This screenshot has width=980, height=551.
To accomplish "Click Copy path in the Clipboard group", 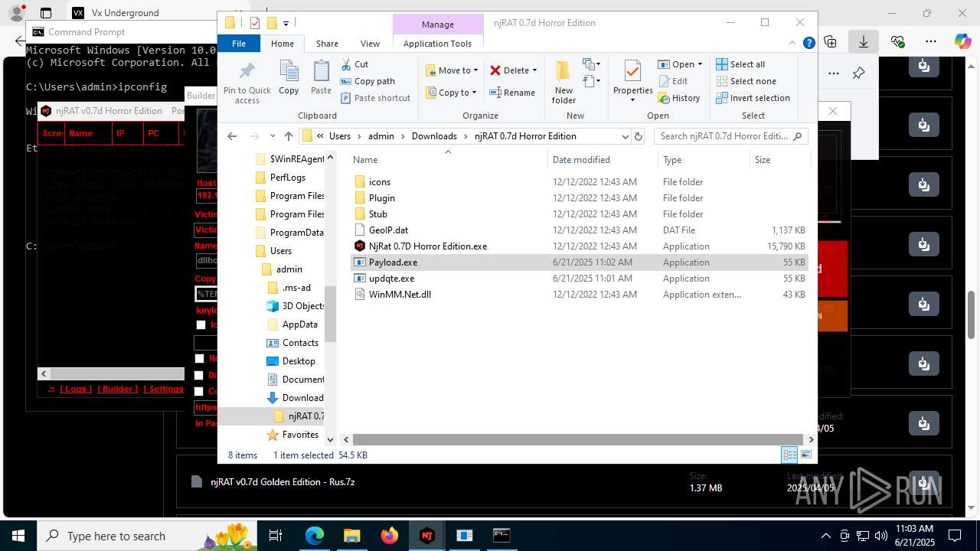I will pyautogui.click(x=367, y=81).
